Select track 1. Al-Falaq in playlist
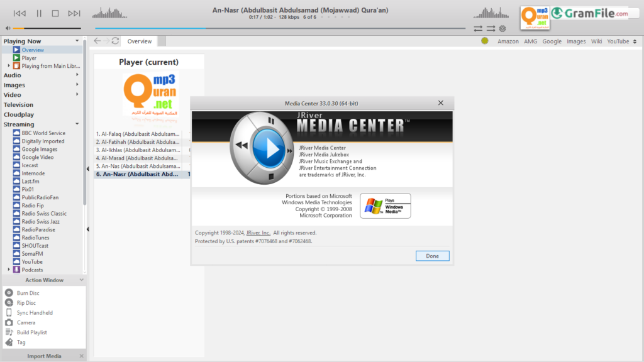 click(138, 134)
